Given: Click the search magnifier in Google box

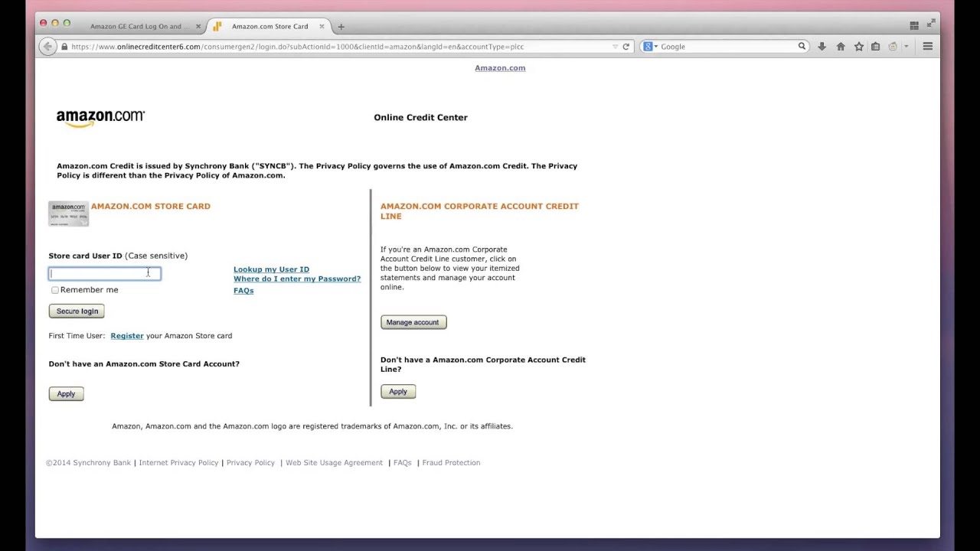Looking at the screenshot, I should tap(802, 47).
